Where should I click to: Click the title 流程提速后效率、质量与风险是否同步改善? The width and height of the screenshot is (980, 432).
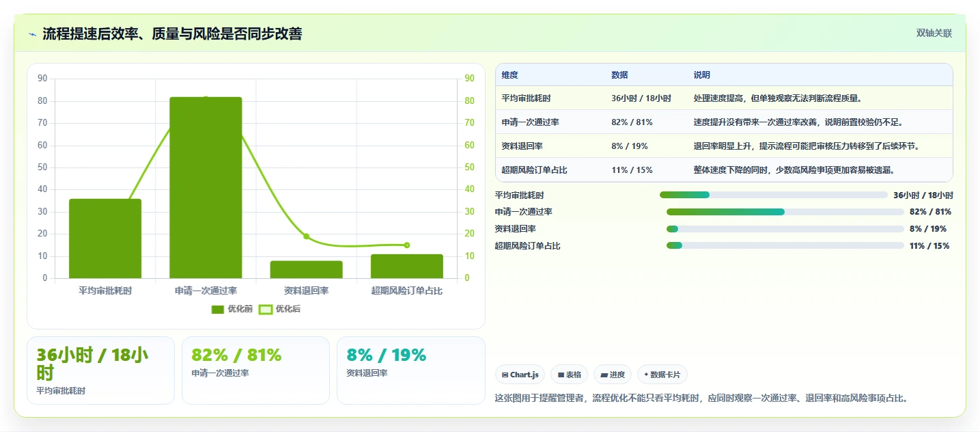coord(172,33)
